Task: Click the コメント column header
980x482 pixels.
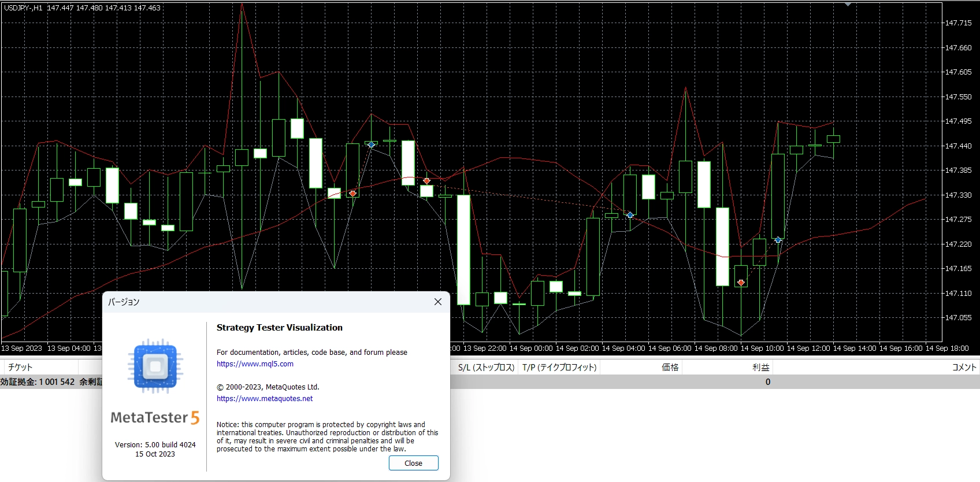Action: coord(963,367)
